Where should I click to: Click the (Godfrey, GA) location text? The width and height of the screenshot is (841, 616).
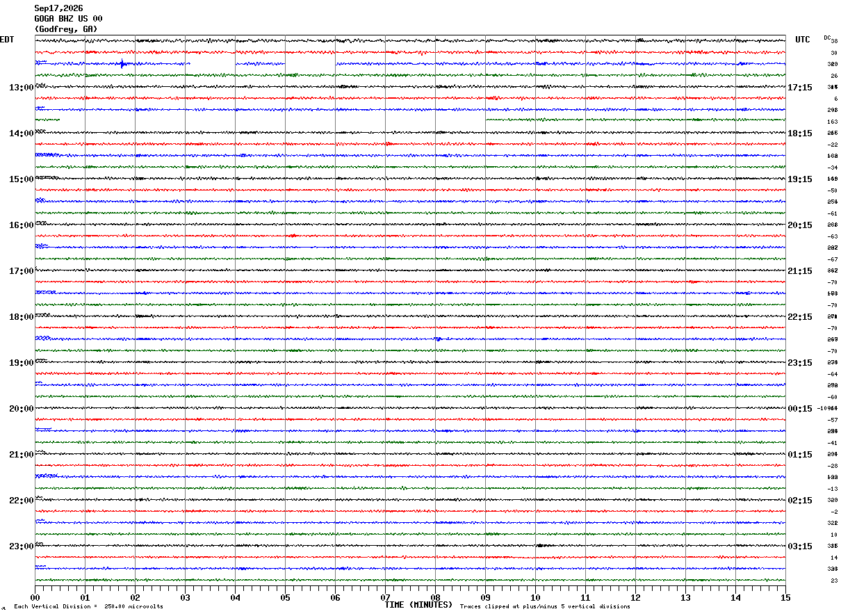pyautogui.click(x=66, y=29)
